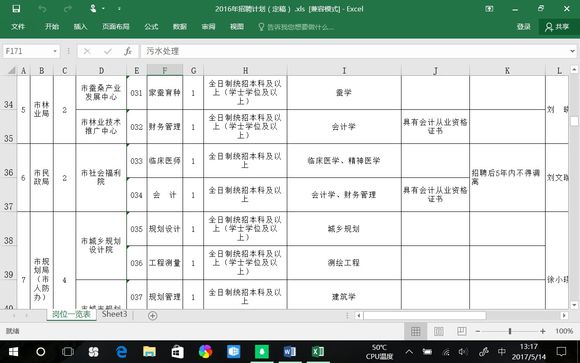Click the Undo arrow icon

(42, 9)
